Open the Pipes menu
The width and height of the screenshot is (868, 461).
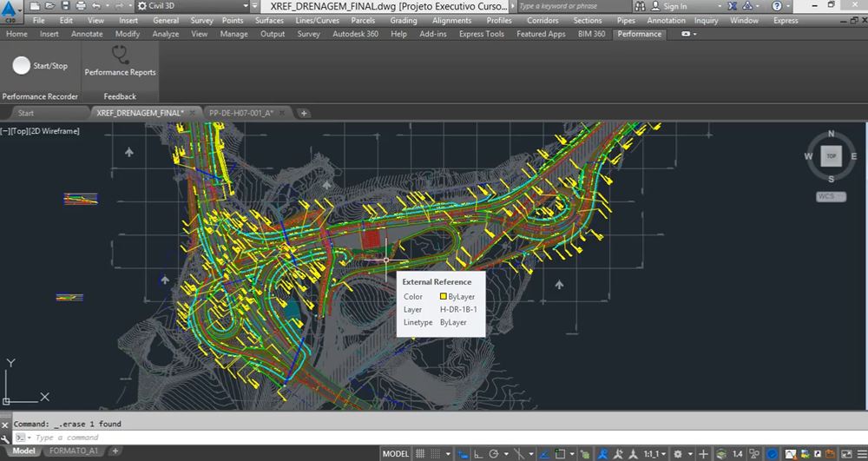click(626, 21)
